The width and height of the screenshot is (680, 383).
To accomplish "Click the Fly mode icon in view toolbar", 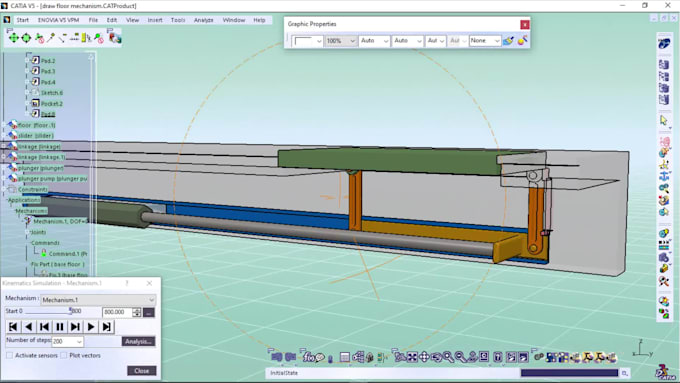I will point(399,357).
